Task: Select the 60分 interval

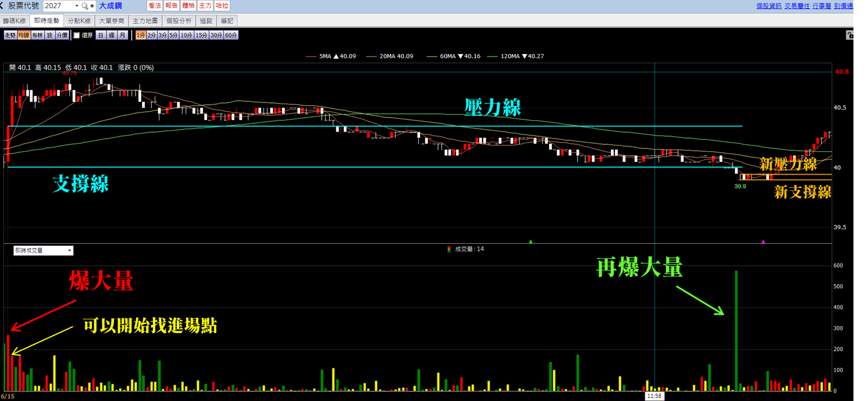Action: click(231, 36)
